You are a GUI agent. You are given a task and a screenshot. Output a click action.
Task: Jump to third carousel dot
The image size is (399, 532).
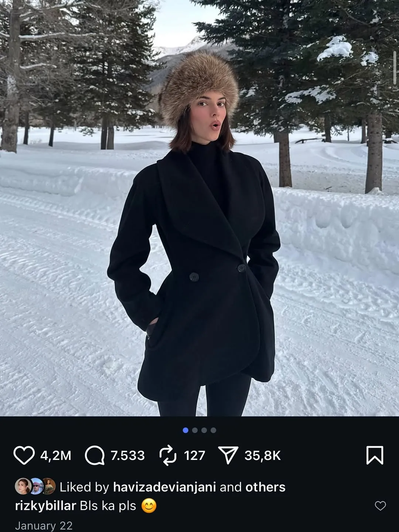click(204, 430)
